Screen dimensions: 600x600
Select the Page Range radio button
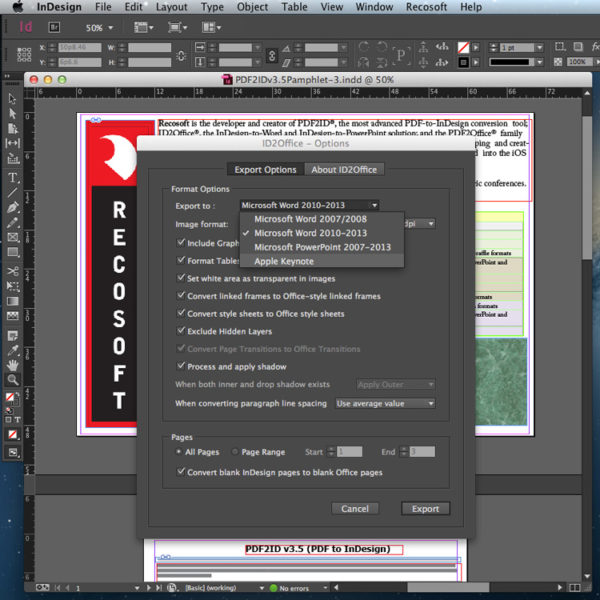click(x=235, y=452)
